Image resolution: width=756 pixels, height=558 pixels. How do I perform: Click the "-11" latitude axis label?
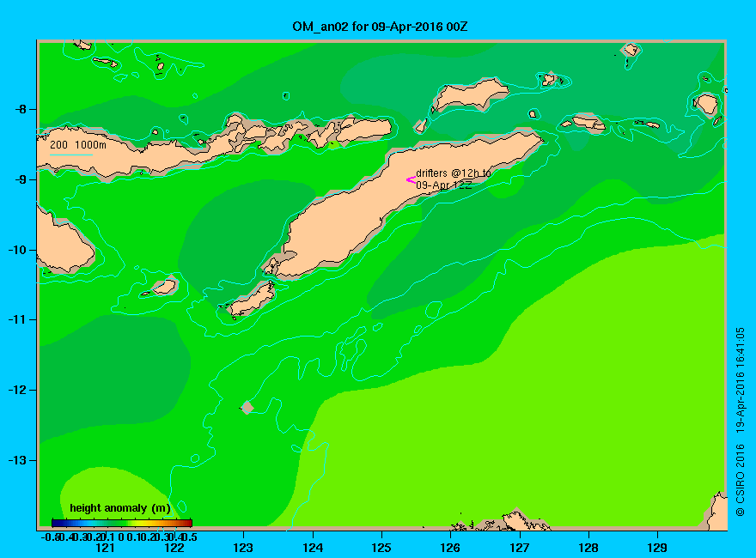pos(17,319)
